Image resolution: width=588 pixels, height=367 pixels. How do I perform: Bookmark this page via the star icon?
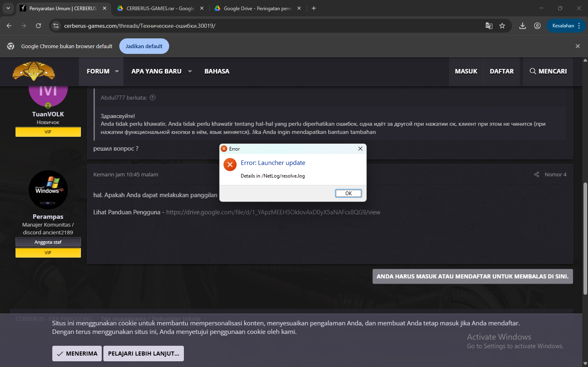coord(502,25)
